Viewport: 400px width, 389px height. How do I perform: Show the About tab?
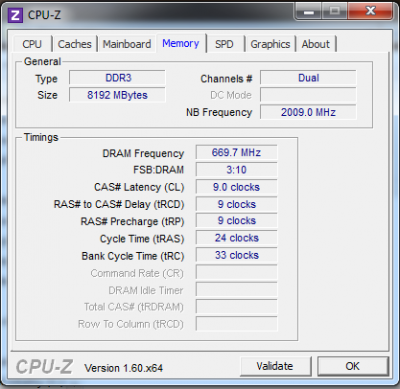pyautogui.click(x=316, y=44)
